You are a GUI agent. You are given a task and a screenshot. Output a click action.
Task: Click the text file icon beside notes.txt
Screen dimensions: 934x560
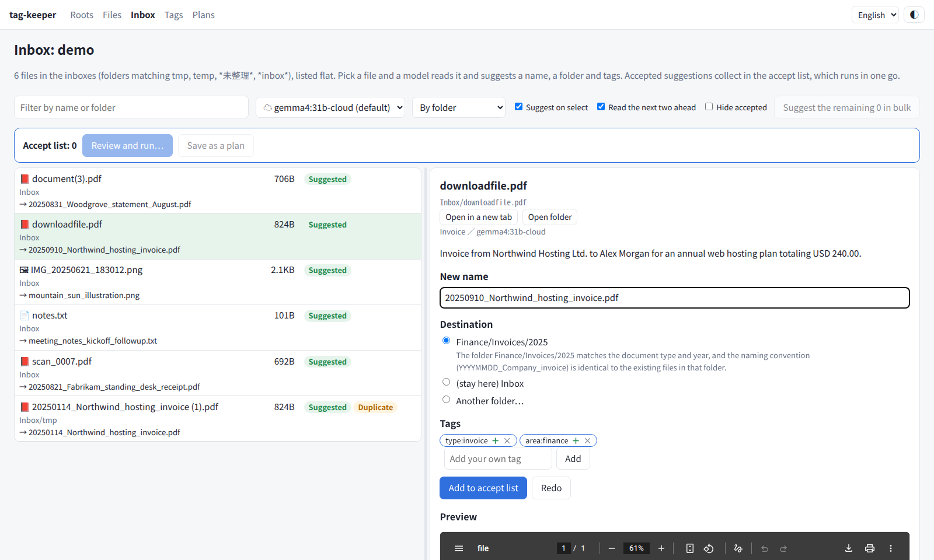point(25,316)
